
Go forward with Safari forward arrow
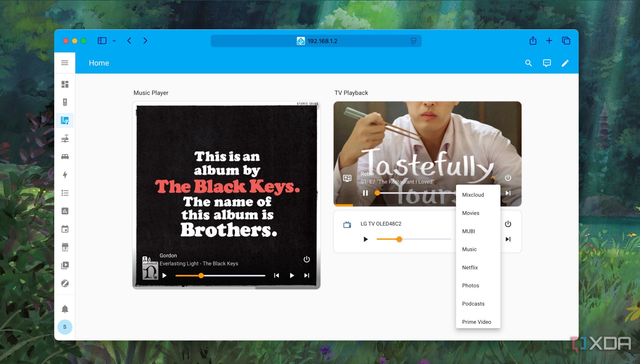point(145,41)
